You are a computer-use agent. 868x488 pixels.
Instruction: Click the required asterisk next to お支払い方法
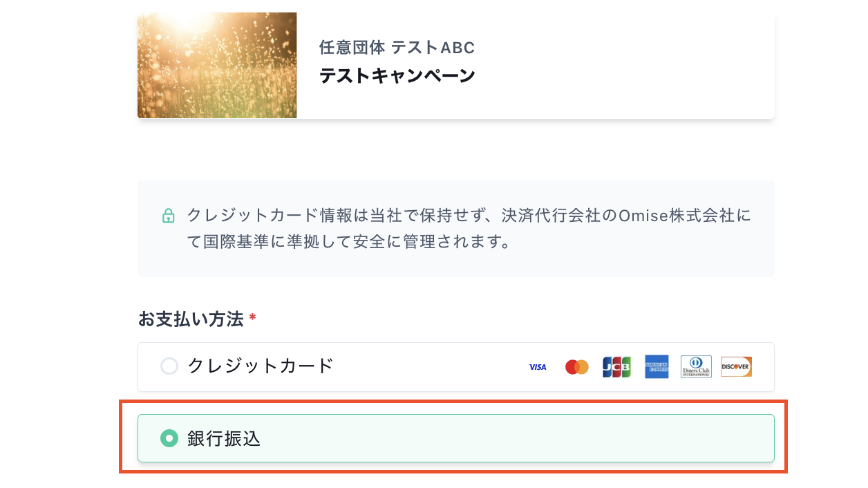252,318
